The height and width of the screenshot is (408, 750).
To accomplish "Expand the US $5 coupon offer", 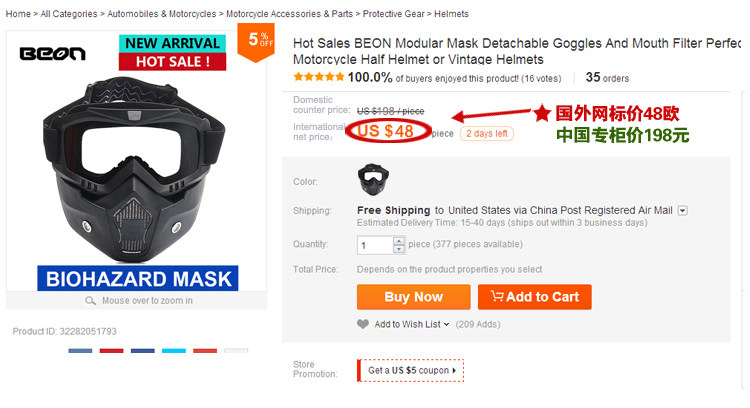I will pyautogui.click(x=455, y=370).
